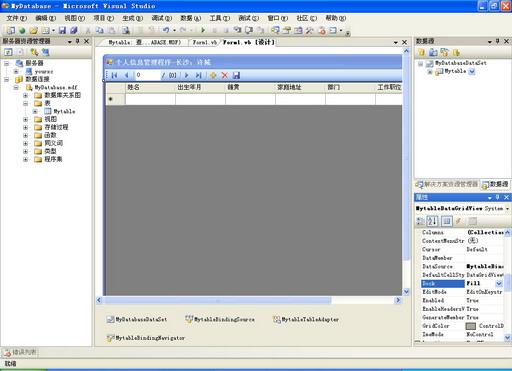Expand the 视图 folder node
This screenshot has width=512, height=371.
(25, 119)
